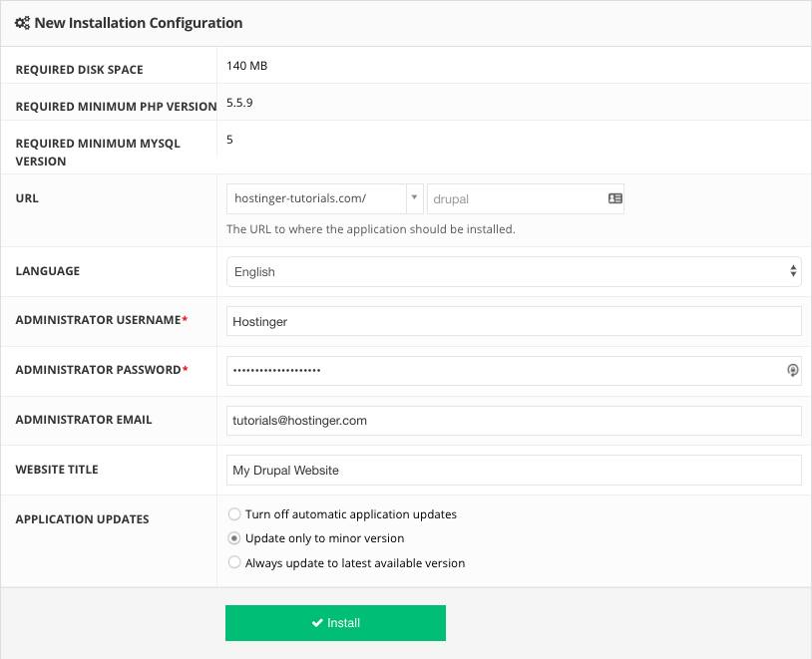Image resolution: width=812 pixels, height=659 pixels.
Task: Click the required minimum PHP version 5.5.9 text
Action: pyautogui.click(x=238, y=102)
